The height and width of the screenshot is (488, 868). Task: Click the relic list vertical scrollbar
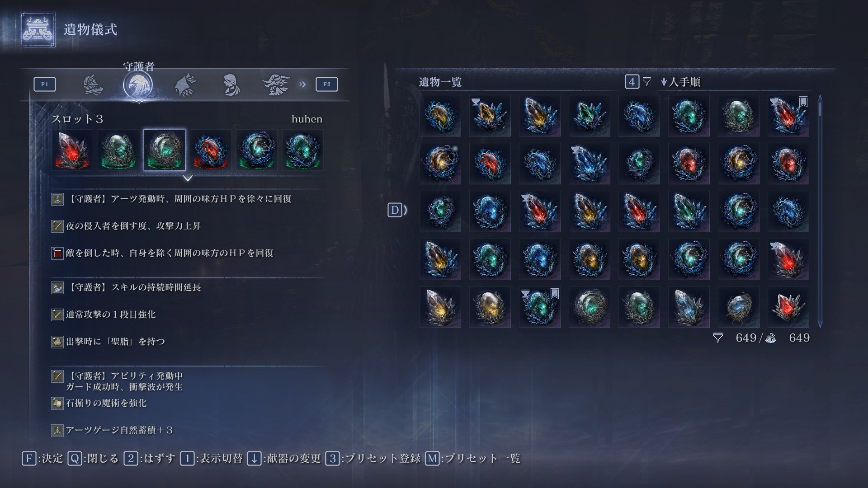point(820,211)
